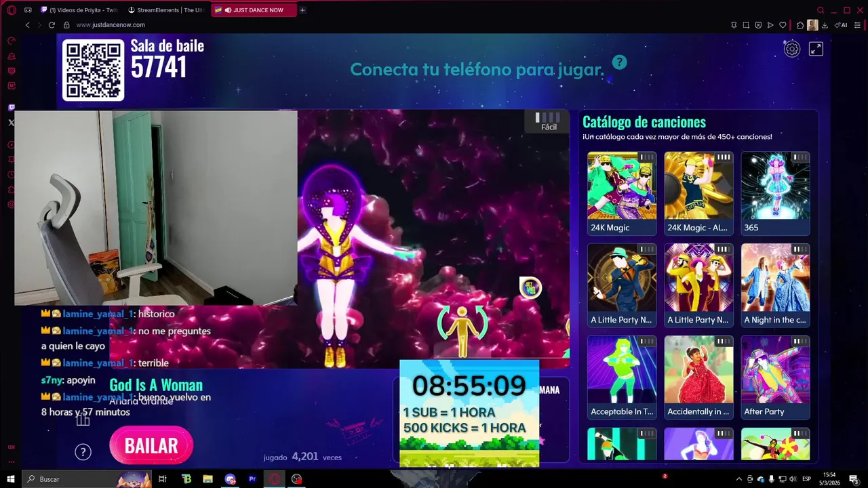Click Catálogo de canciones heading
Screen dimensions: 868x488
pos(644,122)
